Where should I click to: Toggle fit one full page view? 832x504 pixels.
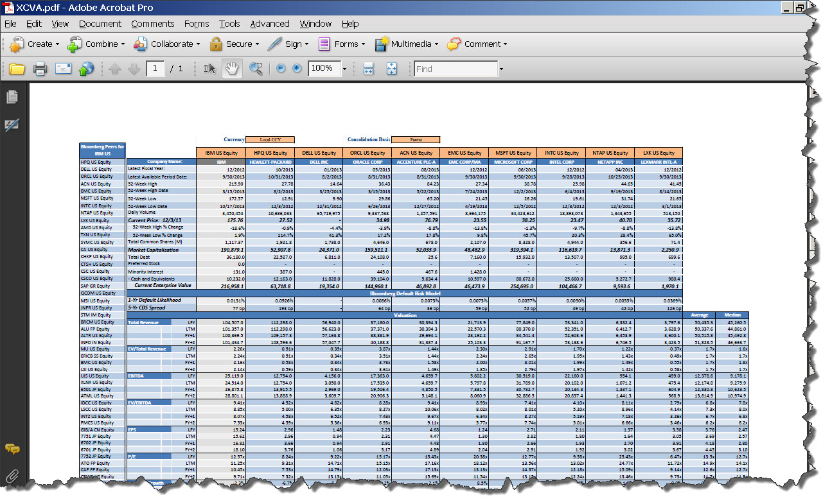point(391,69)
